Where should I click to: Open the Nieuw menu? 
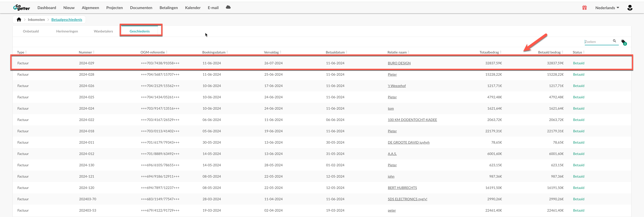(69, 8)
